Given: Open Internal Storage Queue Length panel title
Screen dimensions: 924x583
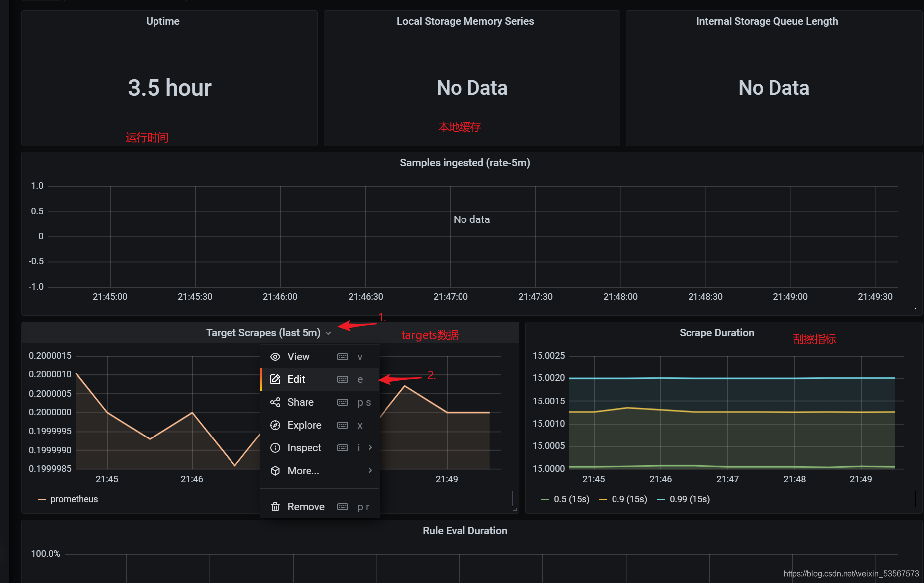Looking at the screenshot, I should [767, 21].
